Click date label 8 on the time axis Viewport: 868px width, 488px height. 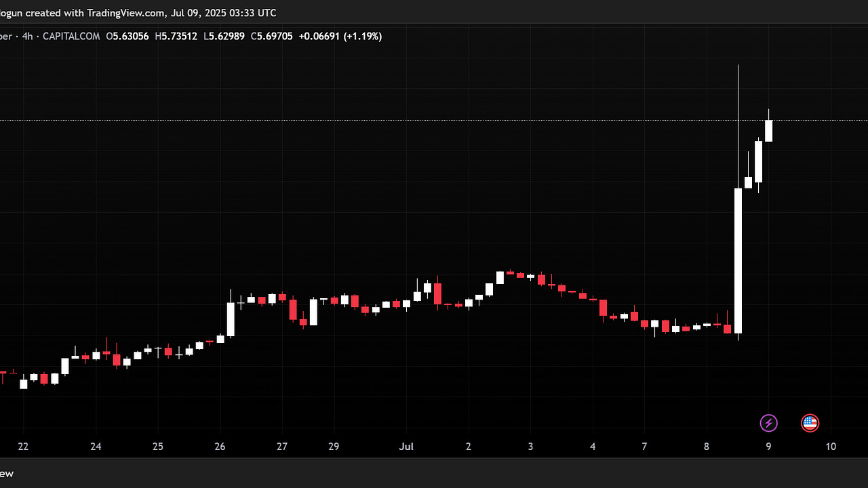707,447
